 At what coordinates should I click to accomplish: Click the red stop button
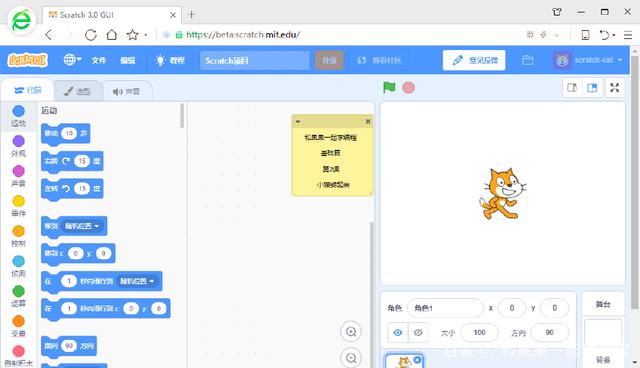click(x=409, y=87)
